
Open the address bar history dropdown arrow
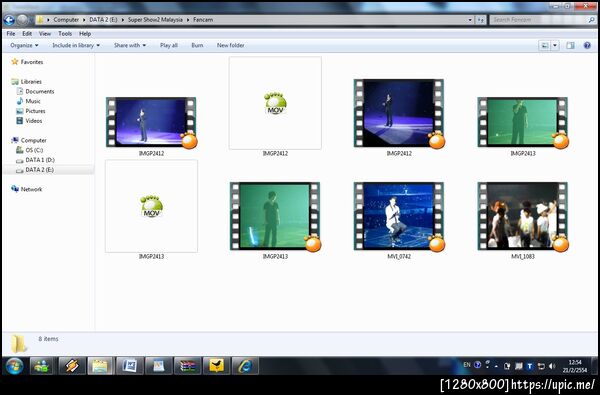470,20
